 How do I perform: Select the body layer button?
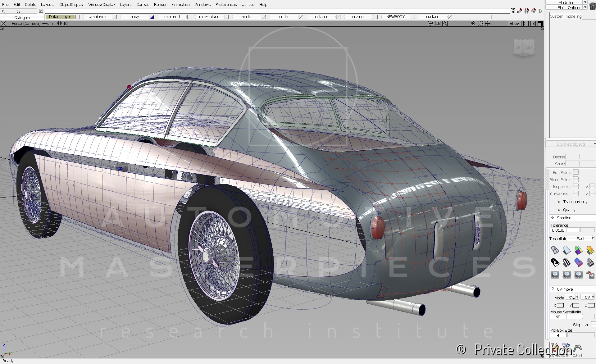(135, 17)
